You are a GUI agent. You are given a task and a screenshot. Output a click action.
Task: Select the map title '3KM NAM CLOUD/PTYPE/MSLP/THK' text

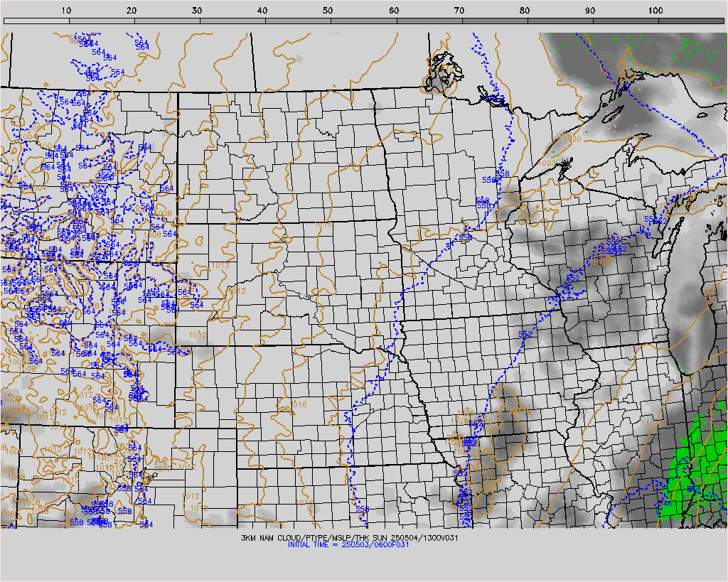(306, 538)
